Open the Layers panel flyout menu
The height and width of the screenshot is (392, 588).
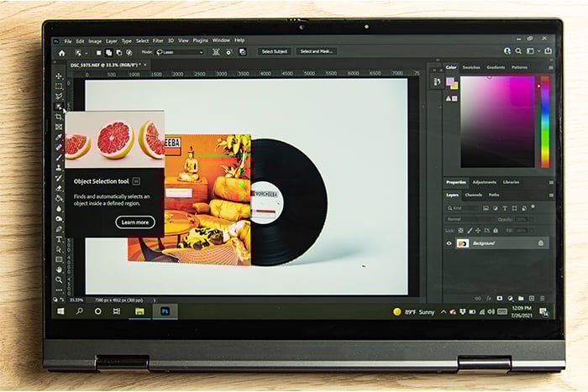coord(551,196)
